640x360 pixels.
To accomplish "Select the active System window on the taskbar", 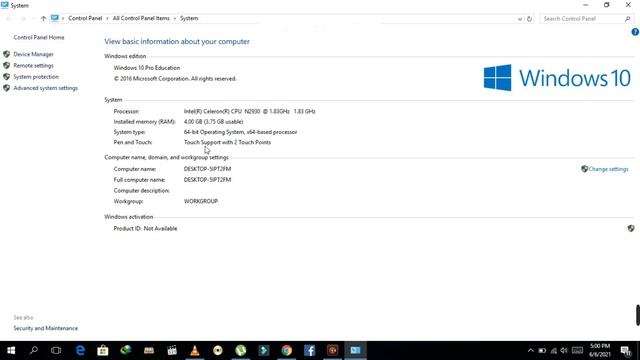I will point(356,350).
